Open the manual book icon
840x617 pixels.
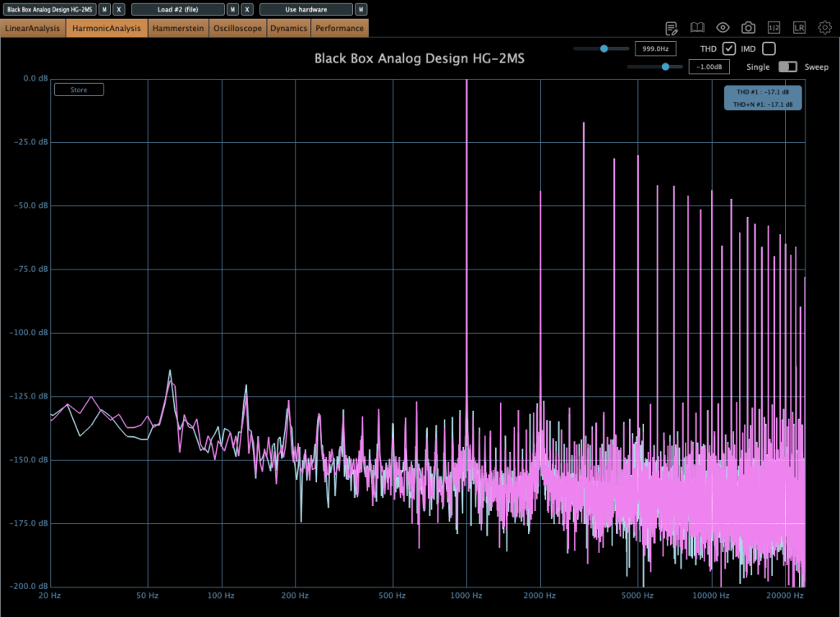pos(697,28)
